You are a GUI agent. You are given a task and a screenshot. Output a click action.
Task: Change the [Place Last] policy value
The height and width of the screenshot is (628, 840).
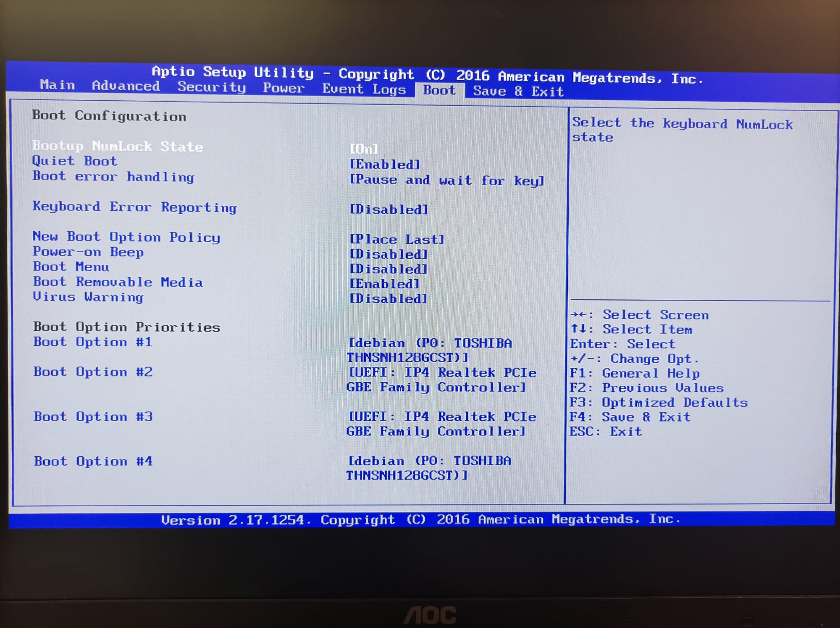pyautogui.click(x=397, y=239)
